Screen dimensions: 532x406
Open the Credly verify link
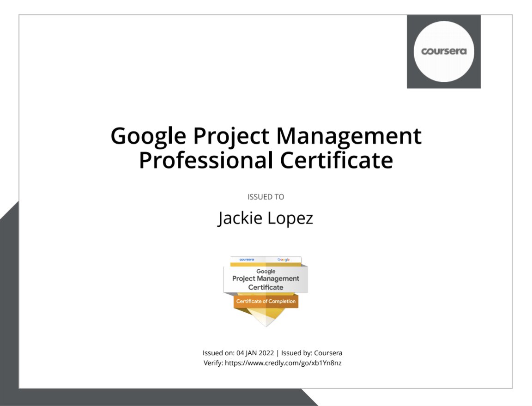[x=283, y=363]
